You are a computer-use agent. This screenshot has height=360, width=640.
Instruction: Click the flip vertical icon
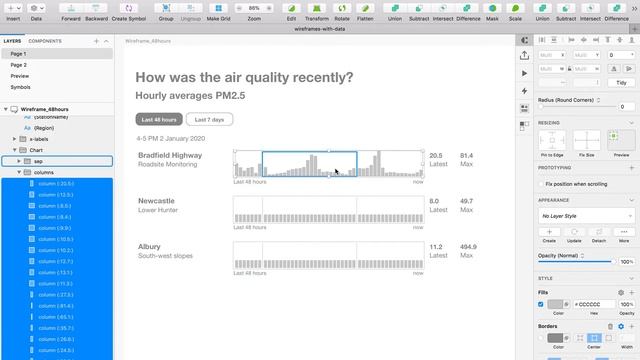629,69
